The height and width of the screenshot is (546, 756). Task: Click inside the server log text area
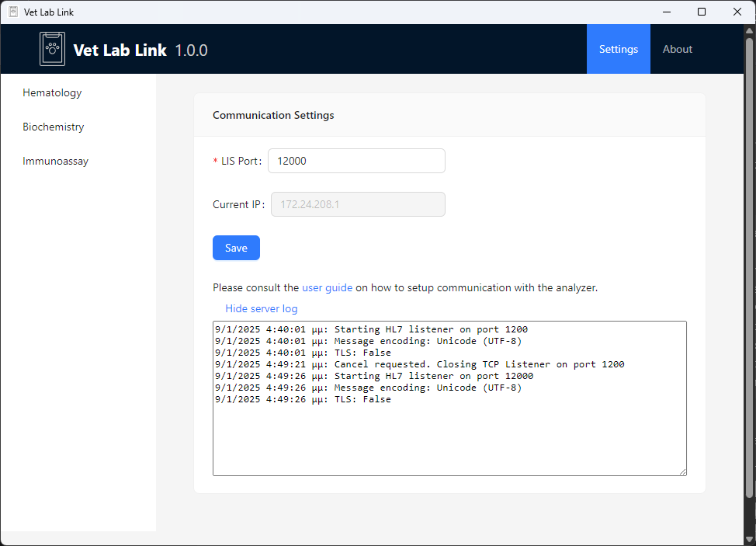click(449, 398)
